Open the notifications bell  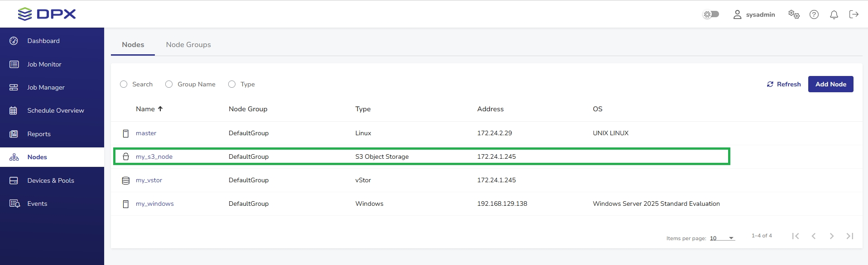(x=834, y=14)
